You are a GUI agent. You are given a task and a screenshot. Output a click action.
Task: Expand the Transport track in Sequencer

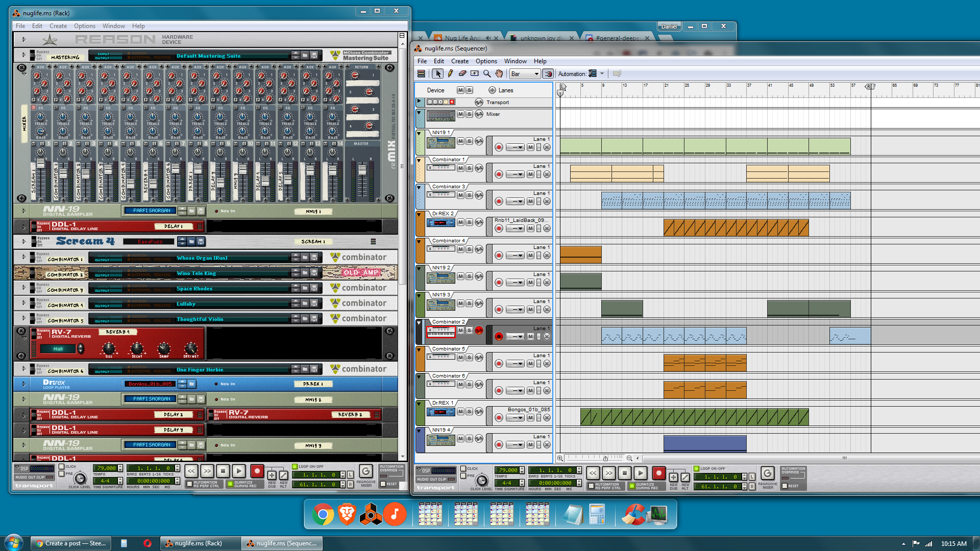tap(419, 102)
